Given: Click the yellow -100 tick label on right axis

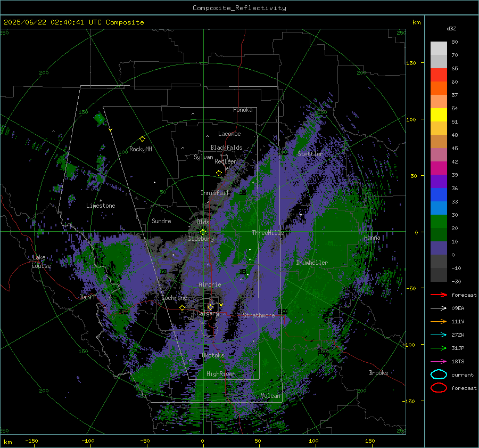Looking at the screenshot, I should (x=408, y=345).
